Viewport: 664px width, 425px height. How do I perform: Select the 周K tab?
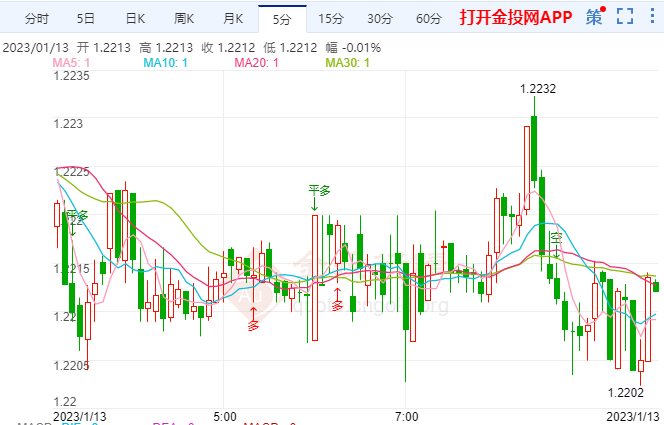click(x=184, y=19)
